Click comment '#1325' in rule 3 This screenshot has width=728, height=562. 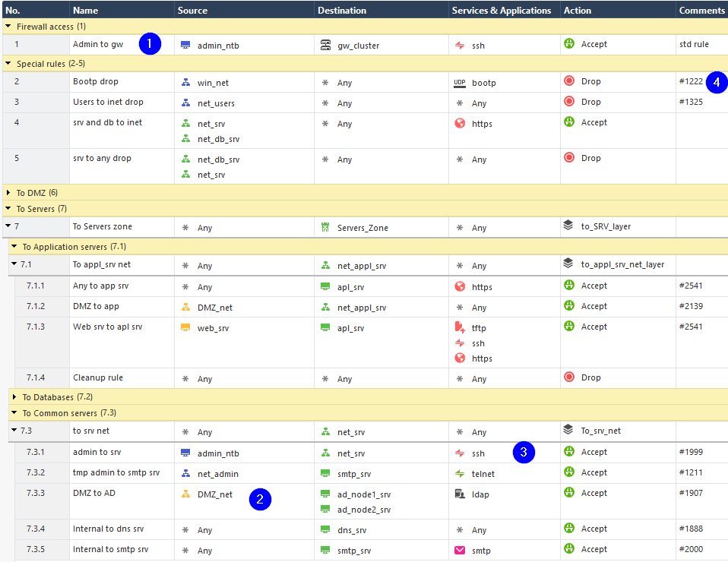click(x=691, y=102)
